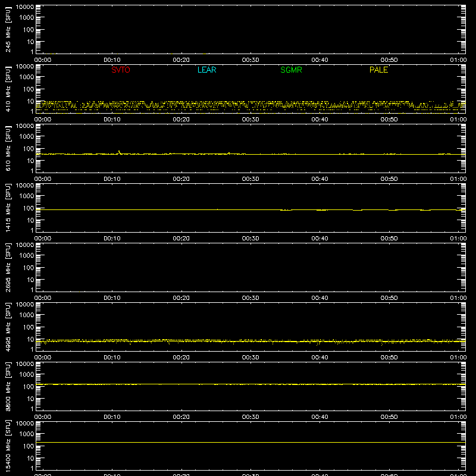Image resolution: width=476 pixels, height=476 pixels.
Task: Click the 10000 y-axis value of the 245 MHz panel
Action: click(25, 7)
